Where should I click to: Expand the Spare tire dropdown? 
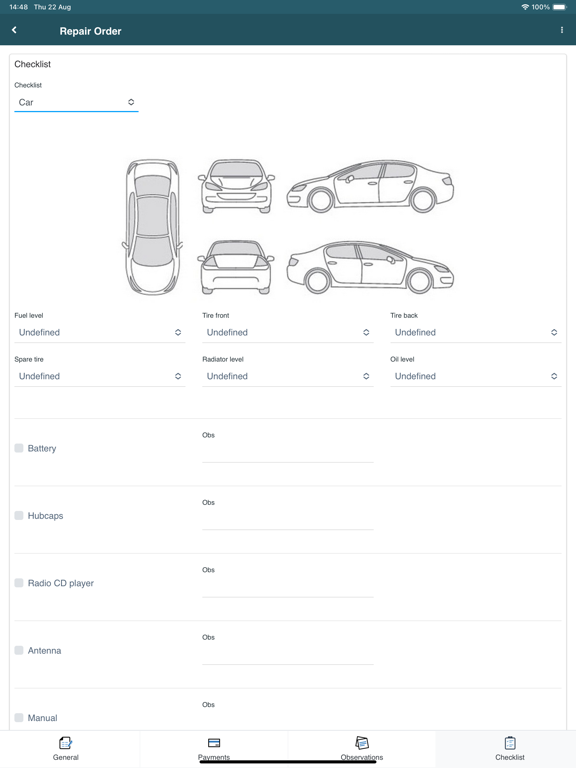click(100, 376)
